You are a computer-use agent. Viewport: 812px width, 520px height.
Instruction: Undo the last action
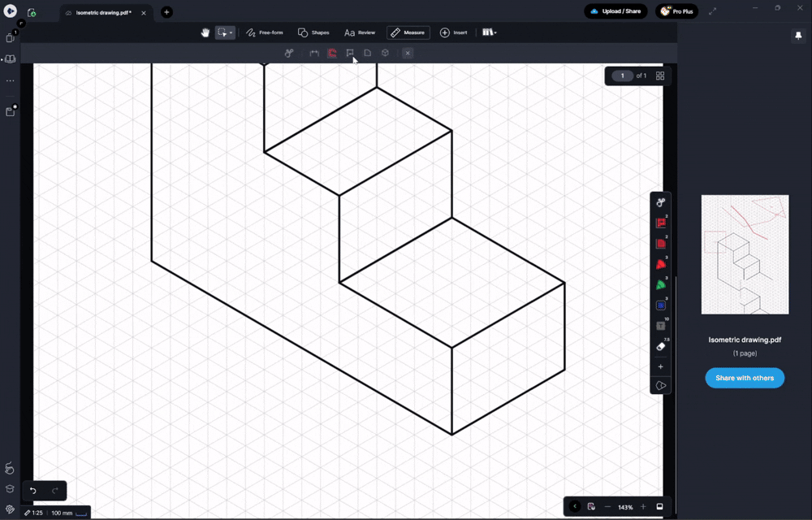coord(33,491)
